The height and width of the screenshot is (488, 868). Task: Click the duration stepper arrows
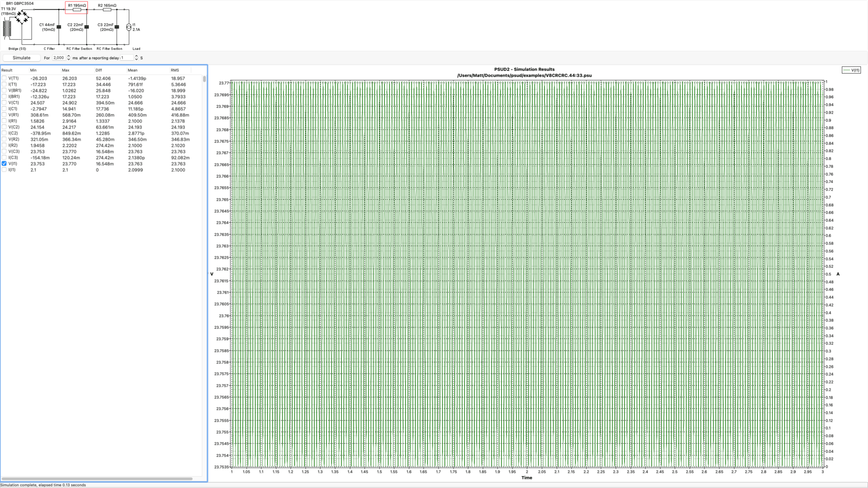point(69,58)
